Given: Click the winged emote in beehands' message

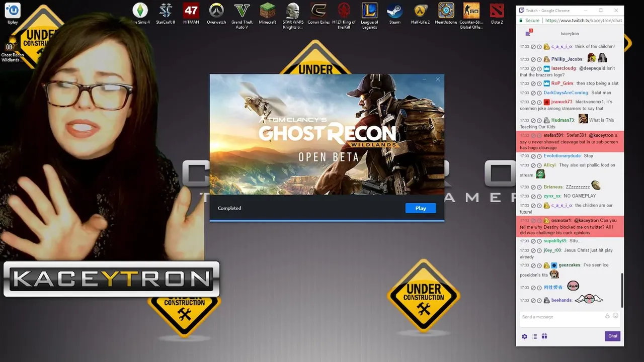Looking at the screenshot, I should (x=589, y=299).
